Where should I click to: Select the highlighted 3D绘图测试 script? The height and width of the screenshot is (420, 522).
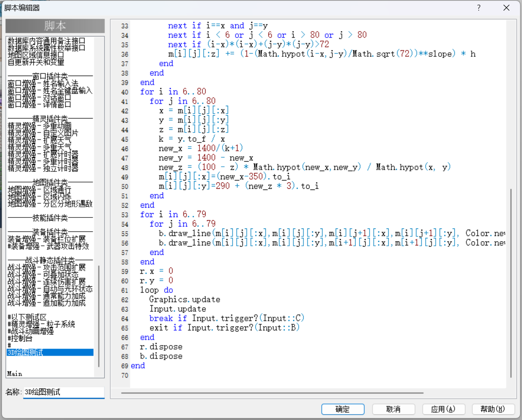50,352
